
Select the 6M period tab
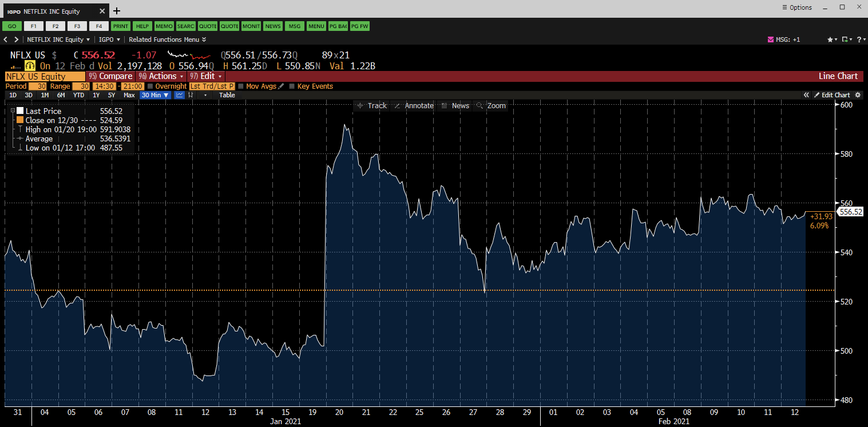(61, 95)
